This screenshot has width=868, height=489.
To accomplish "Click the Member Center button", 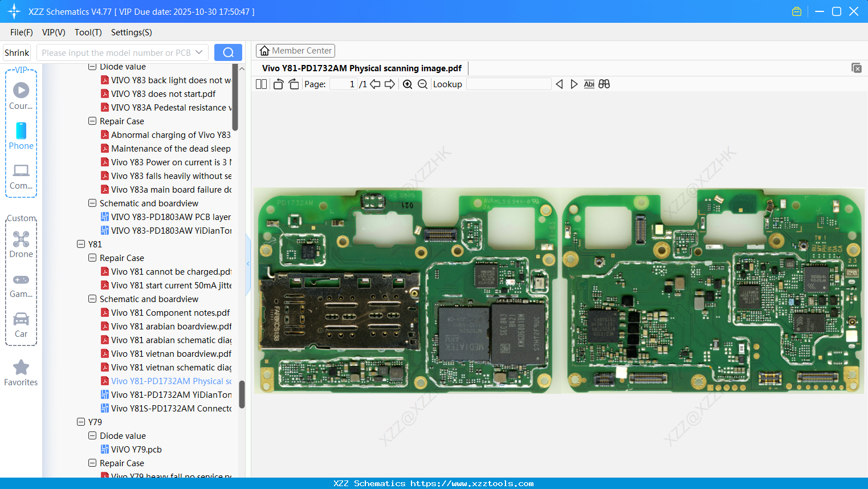I will 295,50.
